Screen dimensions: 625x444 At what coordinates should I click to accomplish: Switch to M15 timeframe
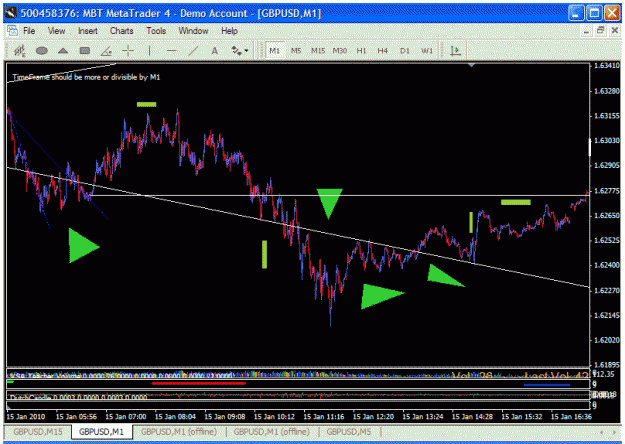pyautogui.click(x=318, y=51)
